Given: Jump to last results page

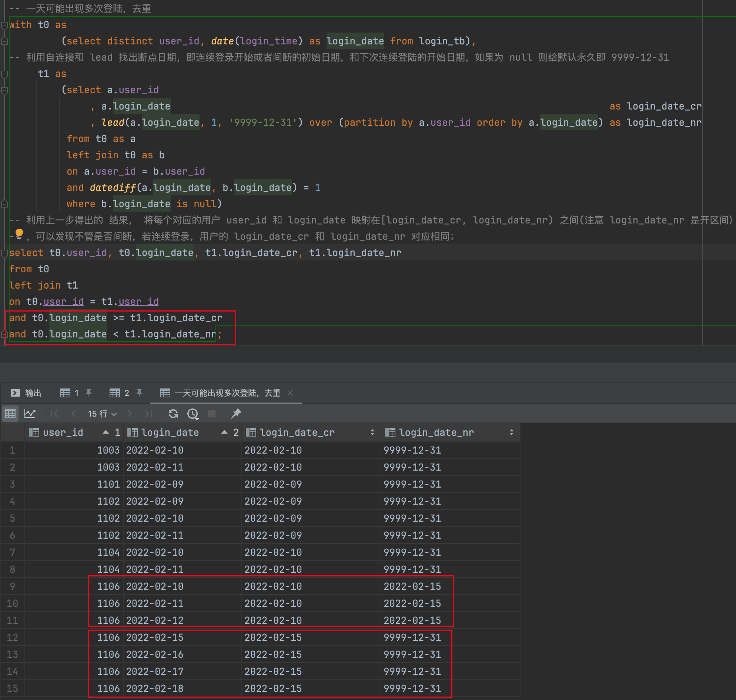Looking at the screenshot, I should (148, 413).
